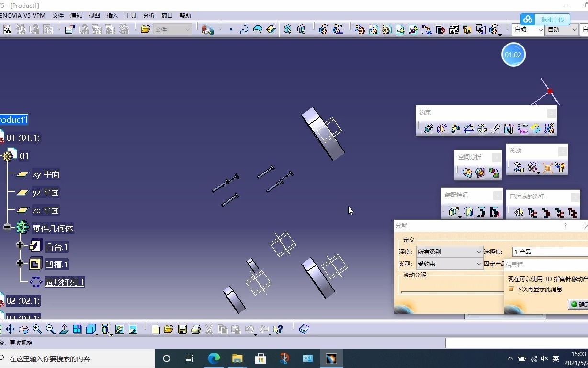Click the 选择集 field showing 1 产品
588x368 pixels.
coord(550,252)
